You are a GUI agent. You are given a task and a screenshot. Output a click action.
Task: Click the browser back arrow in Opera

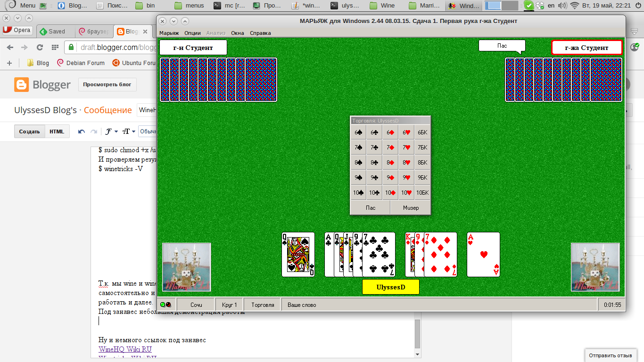point(10,47)
